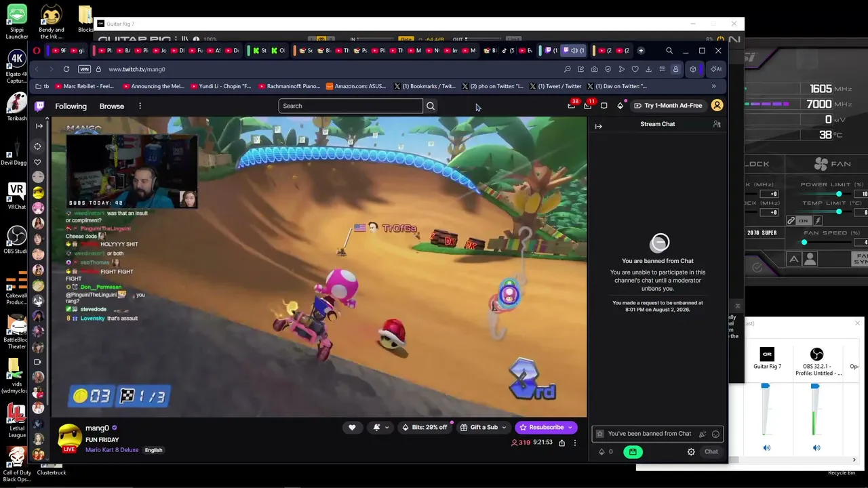Open the Rachmaninoff: Piano bookmark

[x=289, y=86]
